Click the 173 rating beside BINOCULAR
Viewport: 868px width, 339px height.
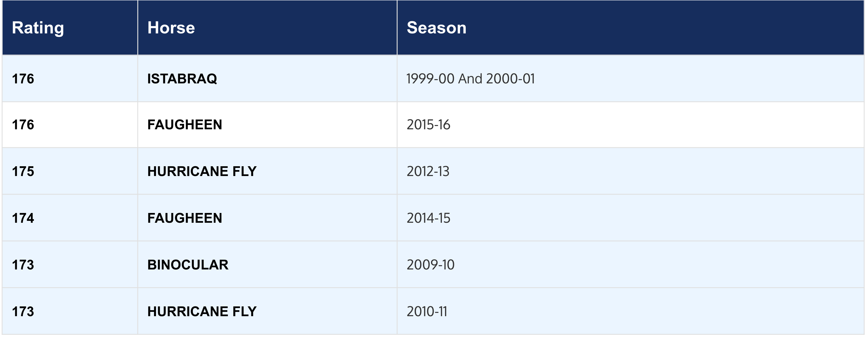[x=70, y=265]
